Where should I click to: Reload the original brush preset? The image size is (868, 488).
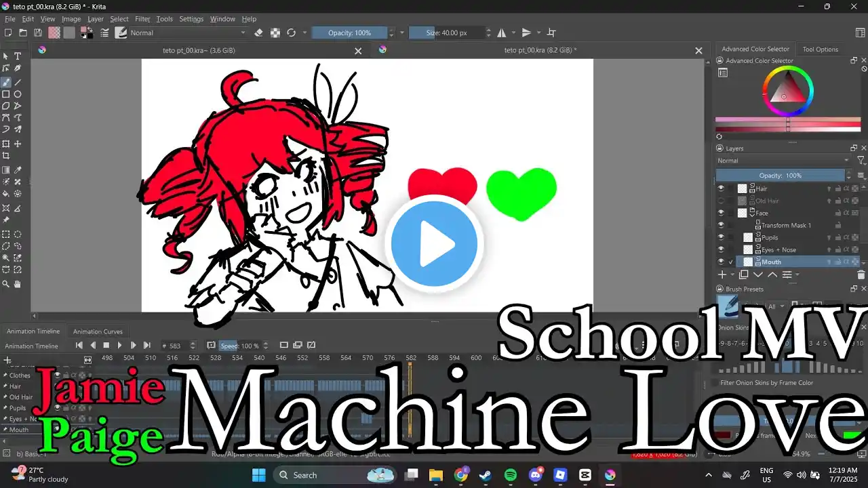[x=291, y=33]
